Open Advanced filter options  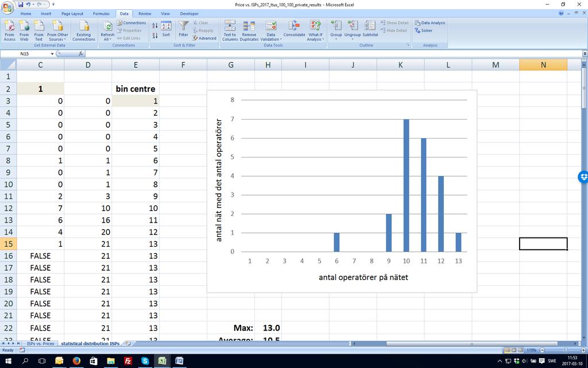tap(204, 38)
